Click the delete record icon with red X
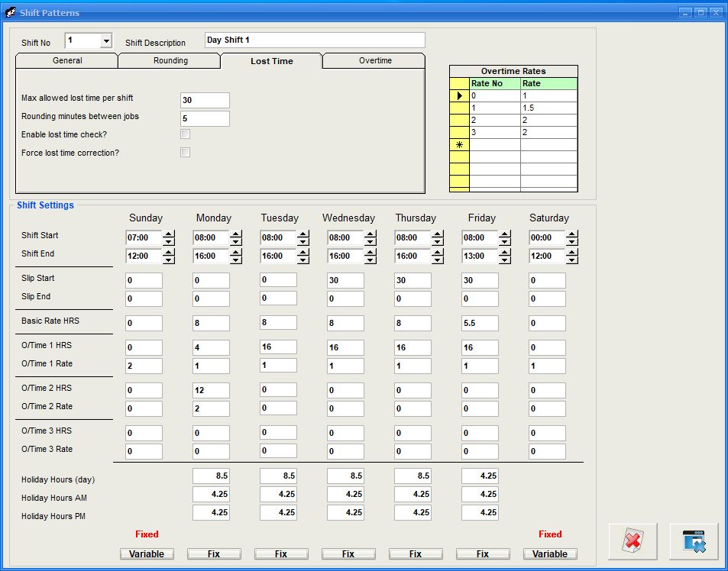728x571 pixels. [633, 542]
